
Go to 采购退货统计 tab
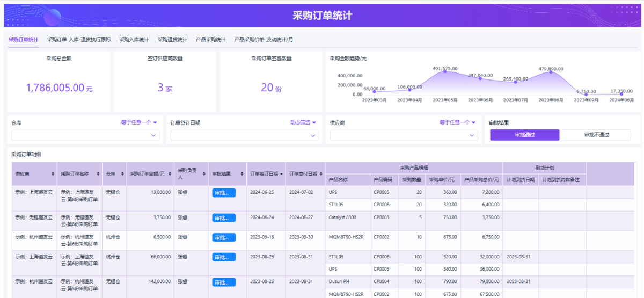(172, 39)
